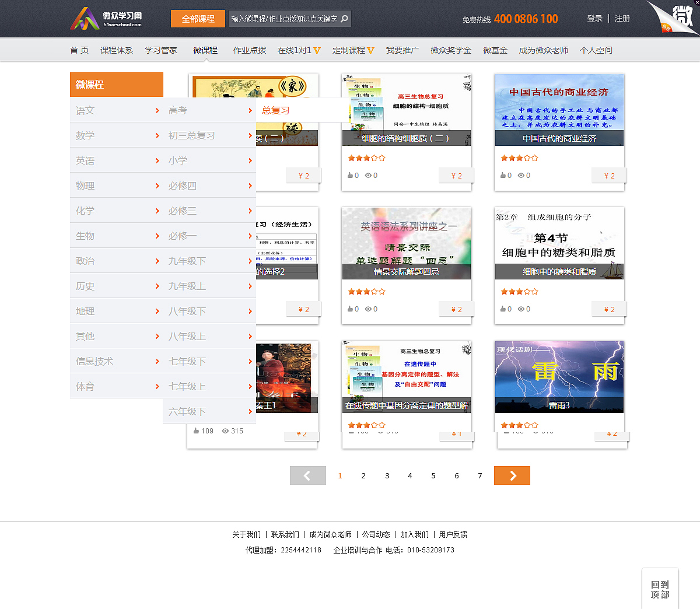Click thumbs-up icon on 细胞中的糖类和脂质 card
The image size is (700, 609).
coord(503,309)
